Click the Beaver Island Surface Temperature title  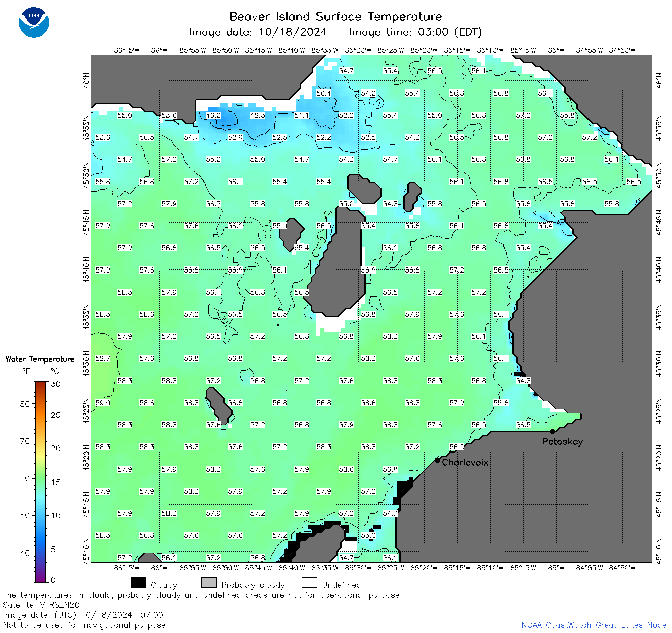click(335, 16)
